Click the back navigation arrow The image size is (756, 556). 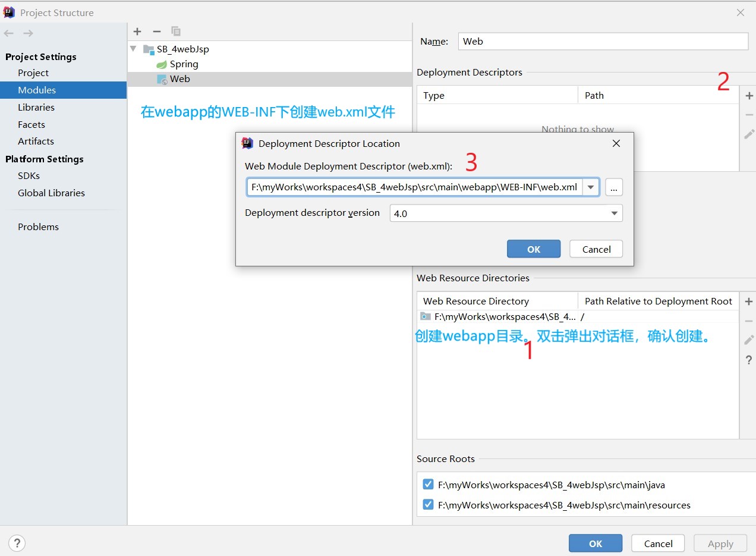click(9, 33)
